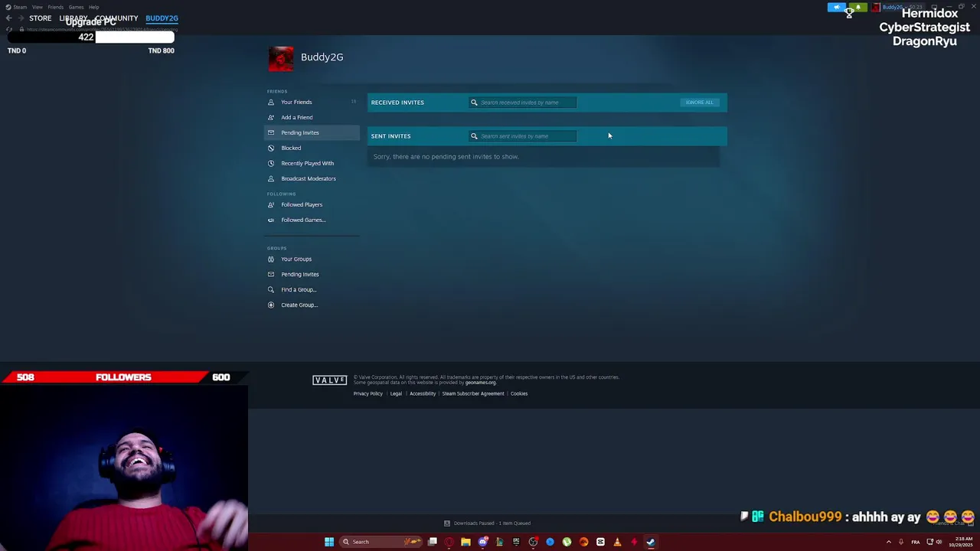Open the Games menu

[x=76, y=7]
